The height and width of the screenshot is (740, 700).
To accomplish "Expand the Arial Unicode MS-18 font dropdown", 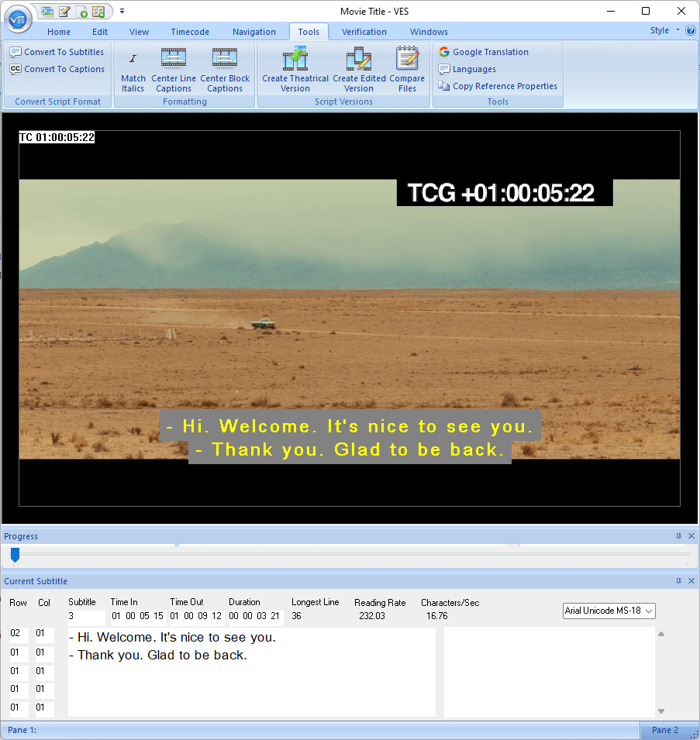I will coord(649,611).
